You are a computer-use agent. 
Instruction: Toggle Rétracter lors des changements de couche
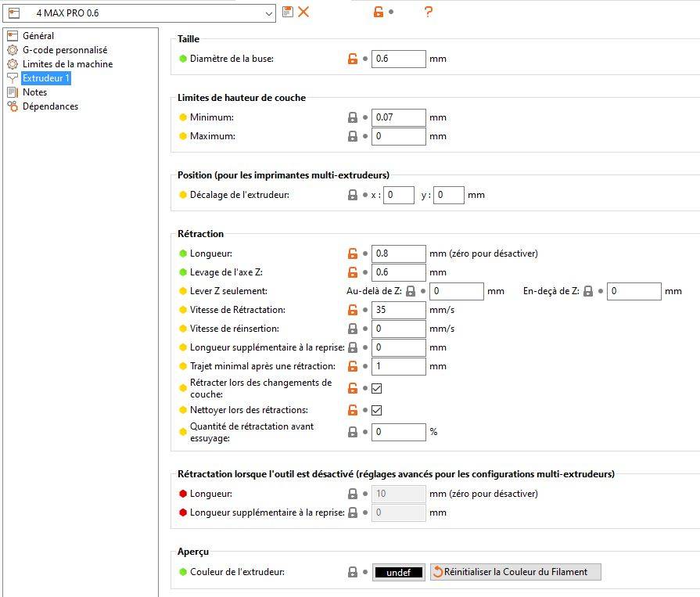(x=377, y=388)
